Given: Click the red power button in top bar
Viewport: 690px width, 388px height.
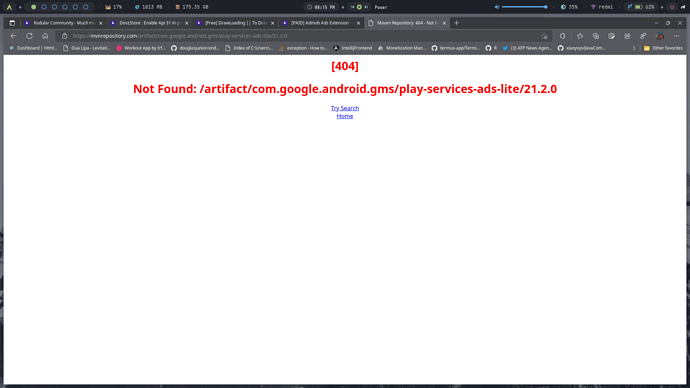Looking at the screenshot, I should tap(672, 7).
